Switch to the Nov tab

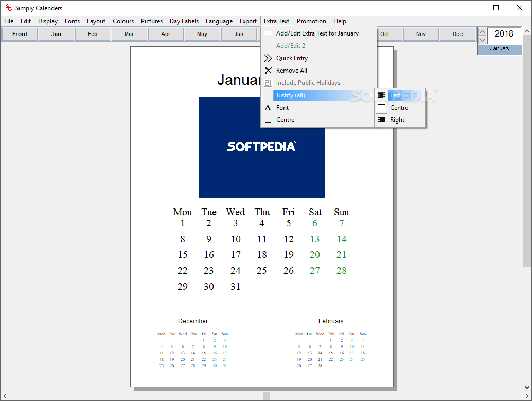pyautogui.click(x=421, y=34)
